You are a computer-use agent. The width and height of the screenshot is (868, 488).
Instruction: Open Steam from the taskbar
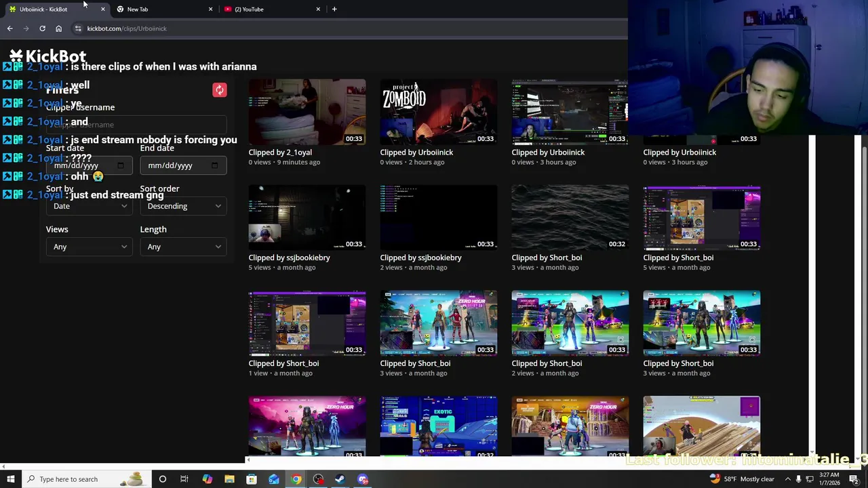[340, 479]
